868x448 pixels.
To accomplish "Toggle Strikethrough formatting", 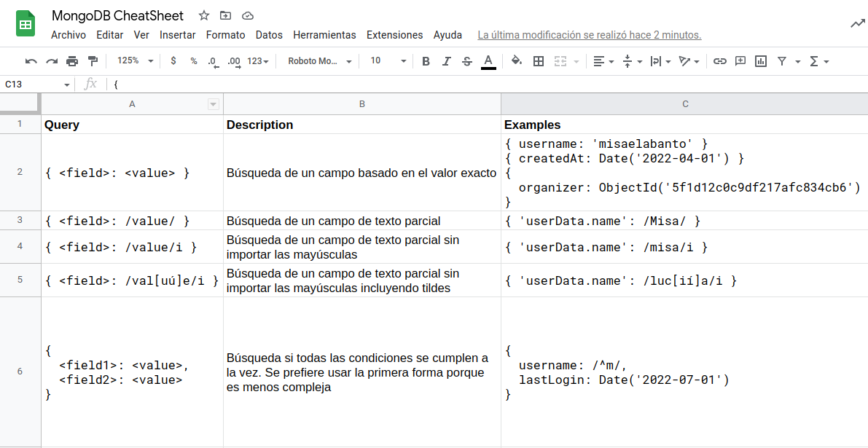I will click(467, 61).
